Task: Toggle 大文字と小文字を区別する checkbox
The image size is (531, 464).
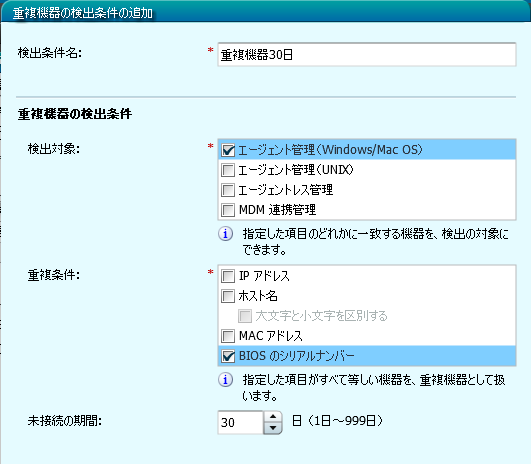Action: coord(245,316)
